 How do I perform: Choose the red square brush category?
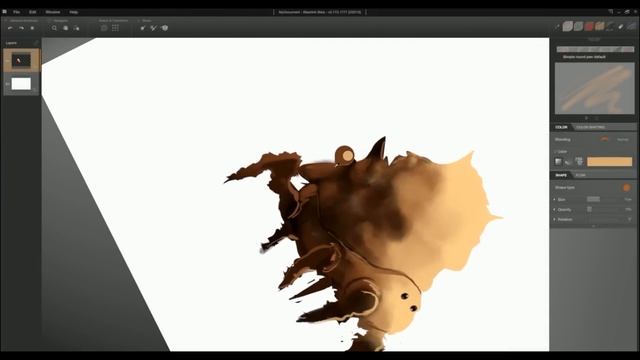589,27
